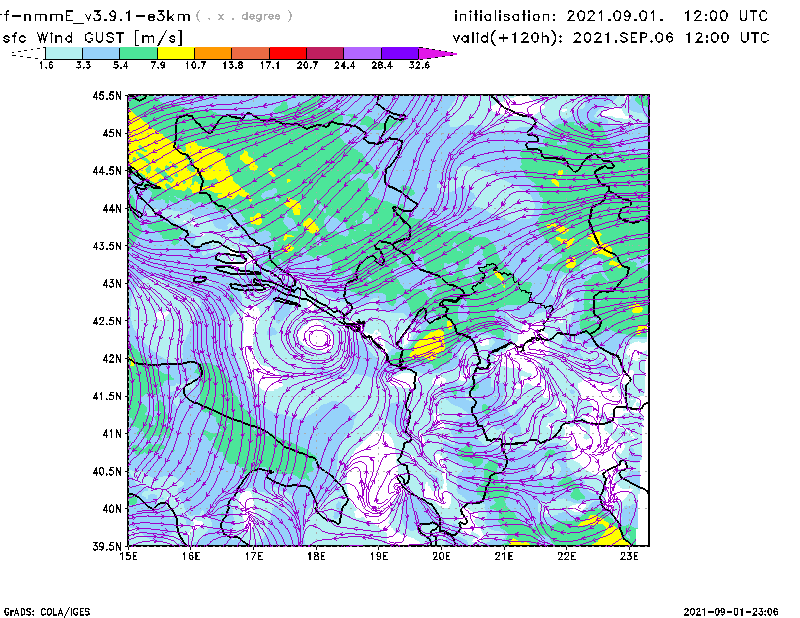
Task: Click the 32.6 colorbar value label
Action: 419,65
